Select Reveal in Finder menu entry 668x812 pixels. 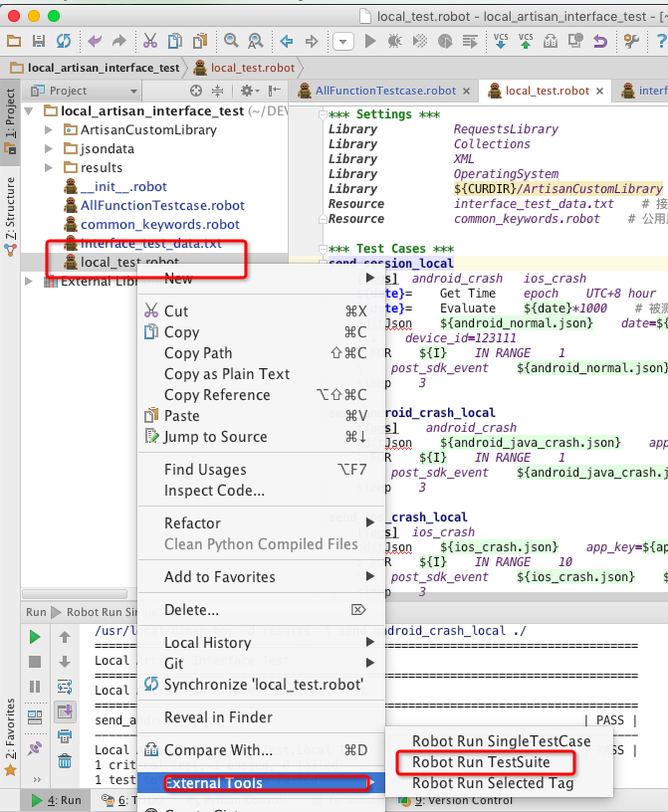tap(218, 718)
